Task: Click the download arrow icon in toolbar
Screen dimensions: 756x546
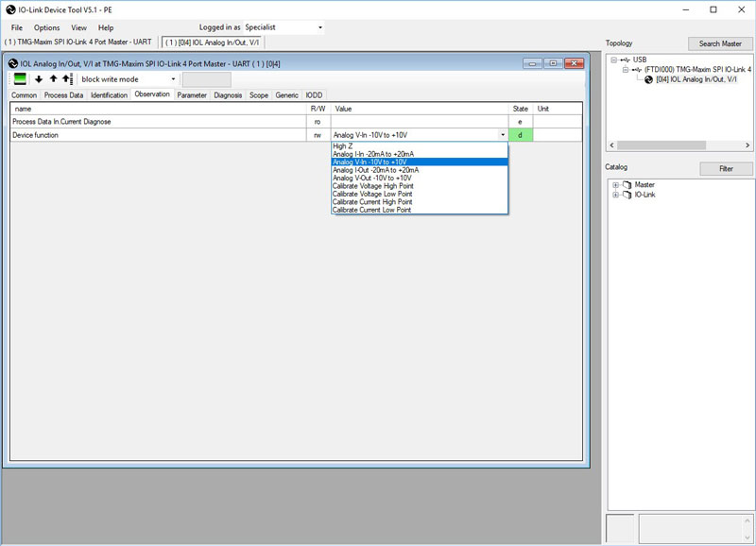Action: point(39,79)
